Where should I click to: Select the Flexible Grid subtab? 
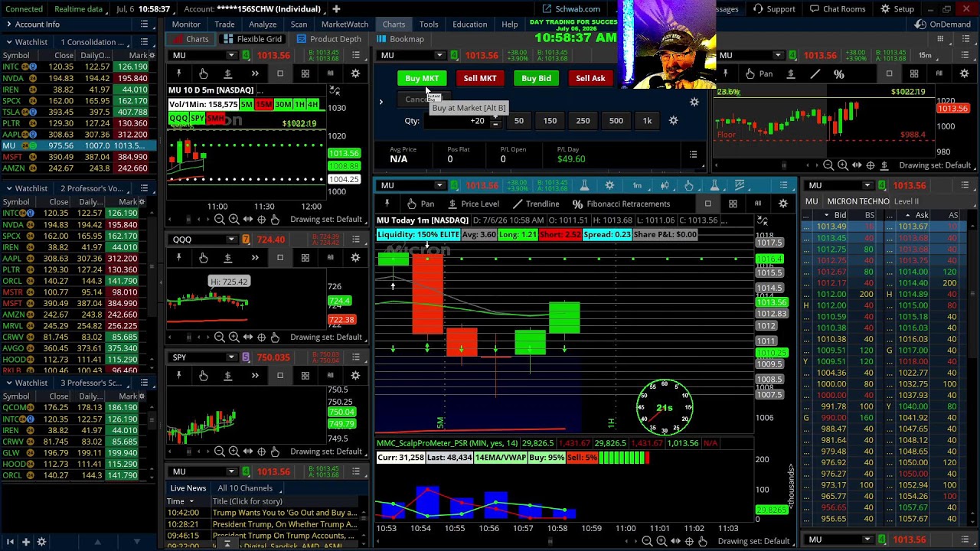[252, 39]
